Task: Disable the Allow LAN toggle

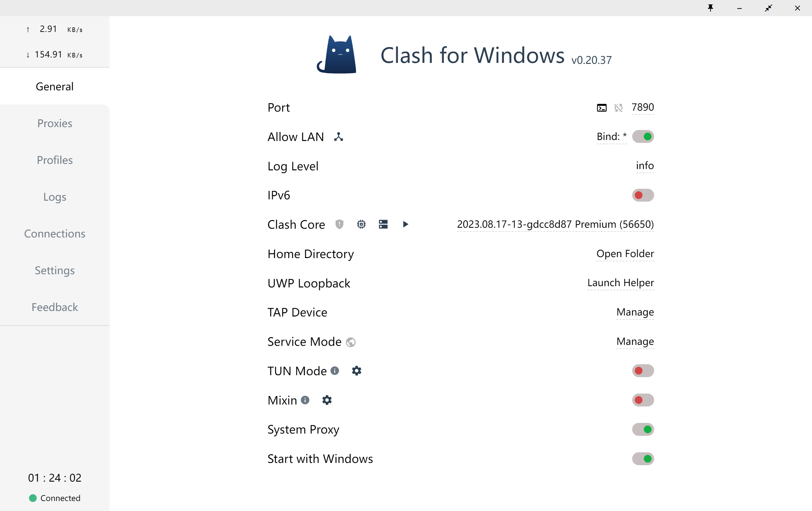Action: [x=643, y=137]
